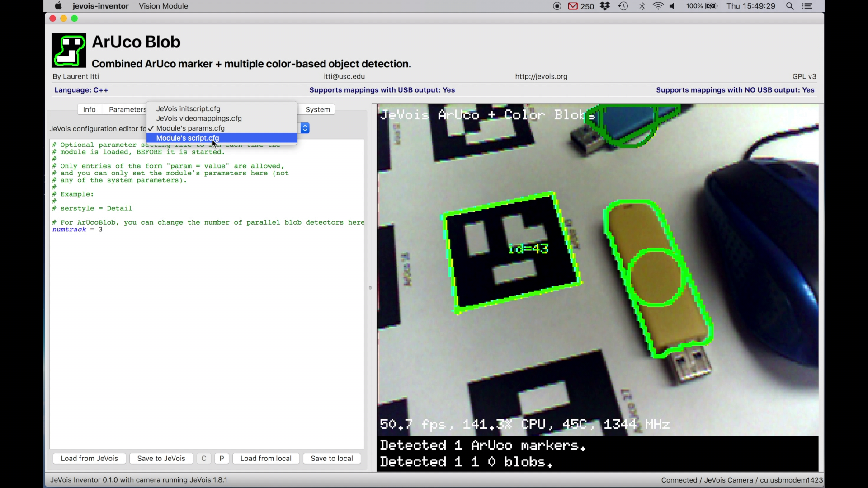Click the screen recording indicator icon
This screenshot has width=868, height=488.
pyautogui.click(x=557, y=6)
